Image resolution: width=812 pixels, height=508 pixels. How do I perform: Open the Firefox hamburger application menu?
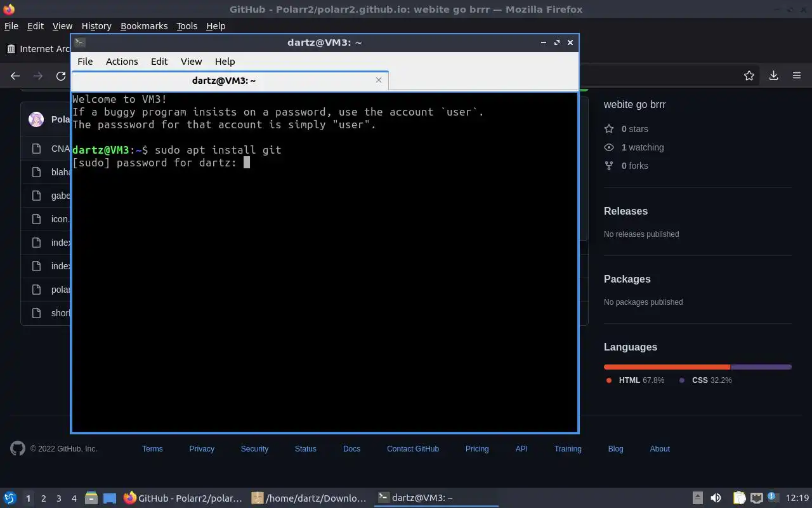pos(797,76)
